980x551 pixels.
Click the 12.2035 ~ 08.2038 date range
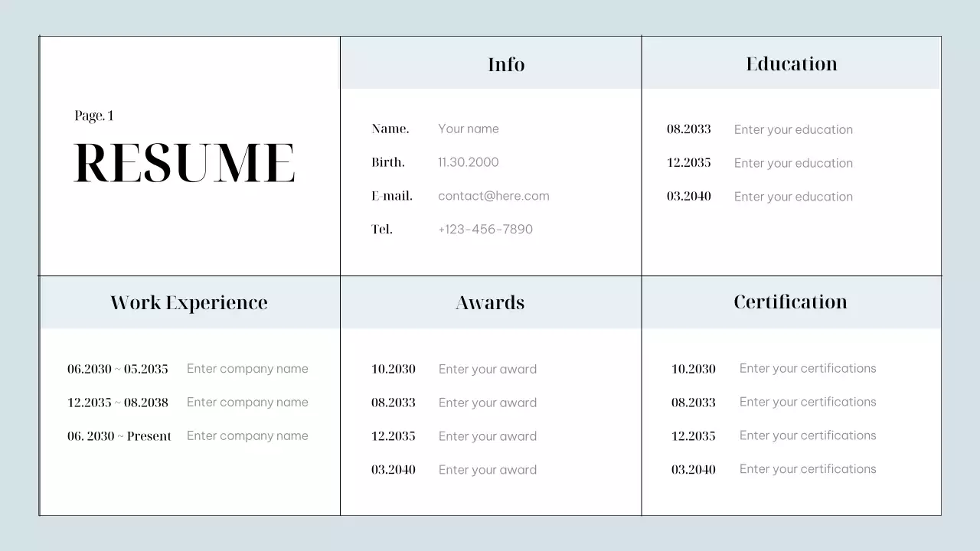(x=117, y=403)
